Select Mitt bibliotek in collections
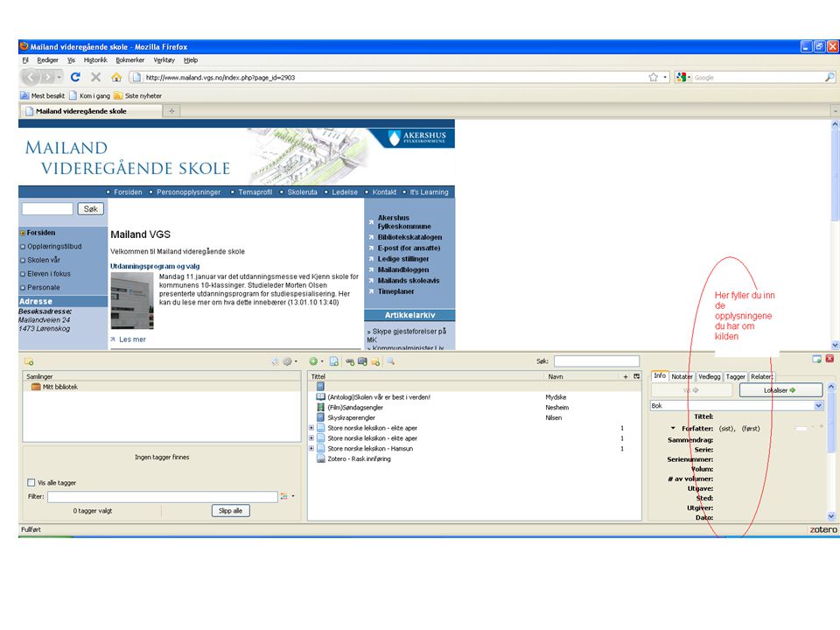840x630 pixels. 60,387
